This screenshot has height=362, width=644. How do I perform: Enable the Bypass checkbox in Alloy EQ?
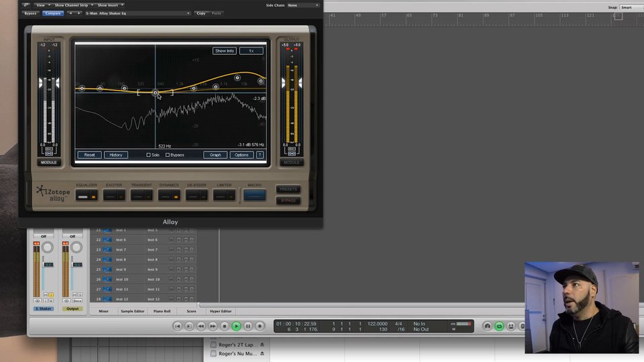[167, 155]
